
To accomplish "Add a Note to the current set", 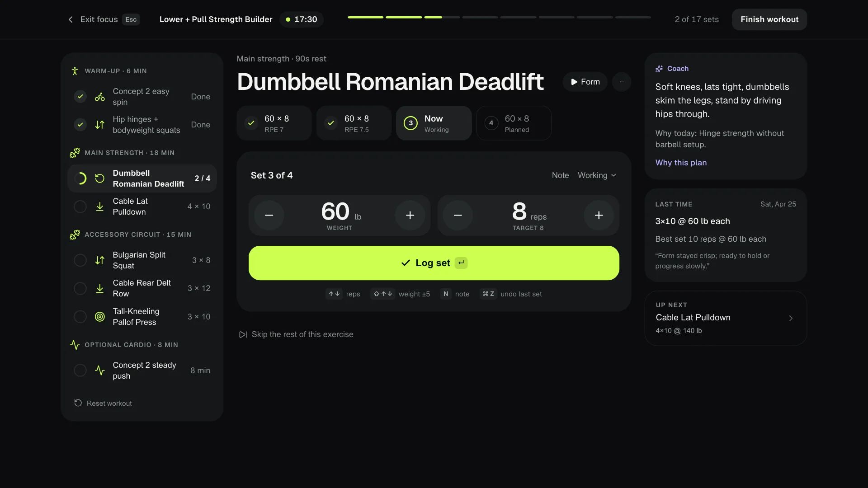I will tap(560, 175).
